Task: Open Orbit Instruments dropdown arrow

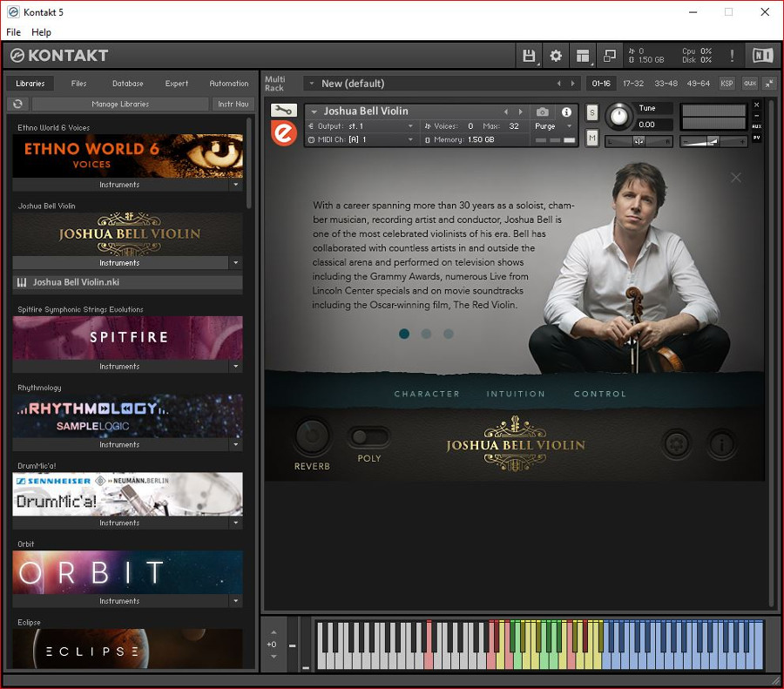Action: 235,600
